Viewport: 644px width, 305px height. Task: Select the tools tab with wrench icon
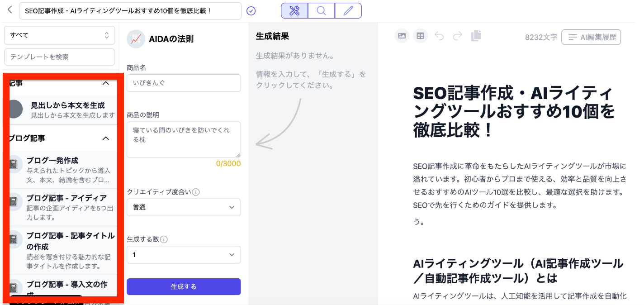click(x=294, y=11)
